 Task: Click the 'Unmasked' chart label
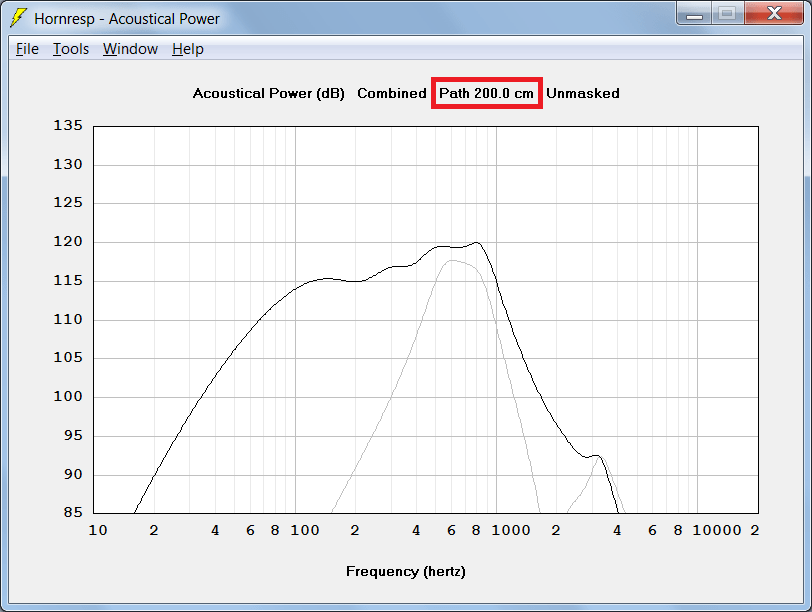[583, 93]
